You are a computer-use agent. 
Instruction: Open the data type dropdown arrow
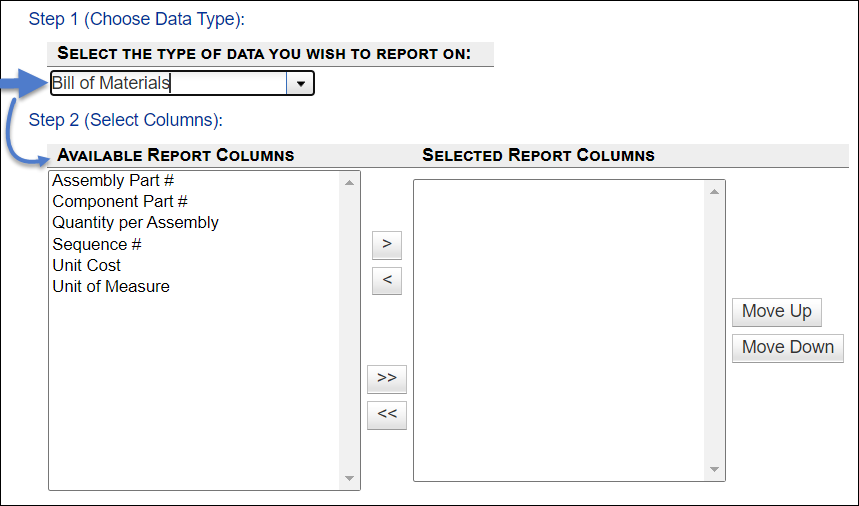pyautogui.click(x=300, y=84)
